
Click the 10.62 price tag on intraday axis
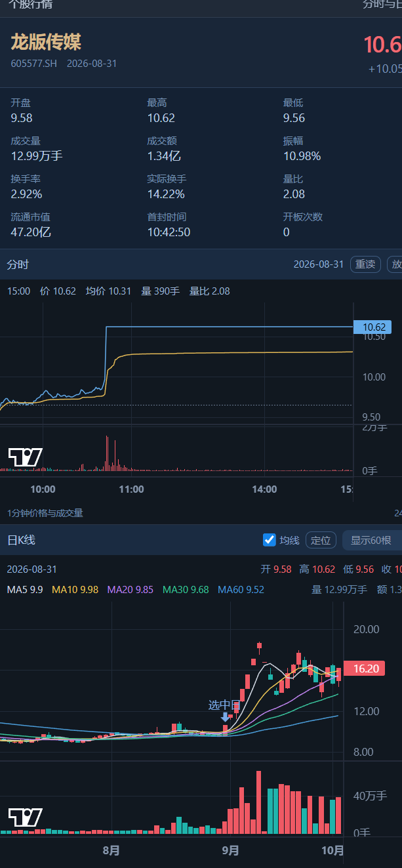click(x=373, y=327)
